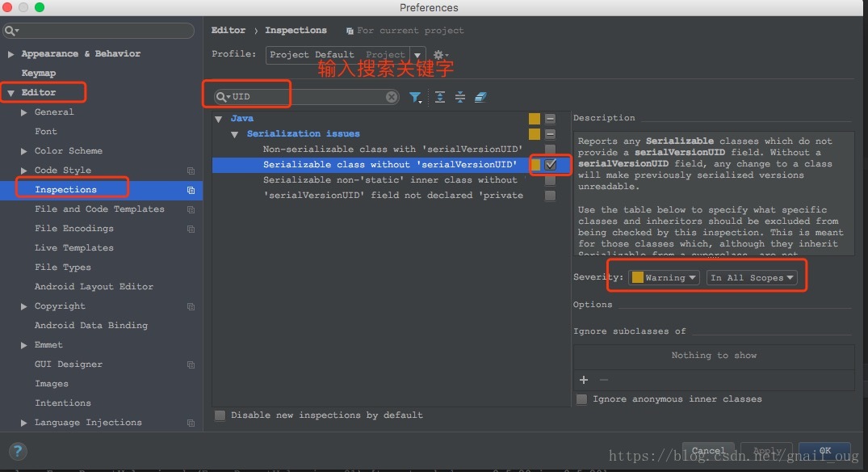Select 'serialVersionUID field not declared private' row
868x472 pixels.
pyautogui.click(x=390, y=196)
